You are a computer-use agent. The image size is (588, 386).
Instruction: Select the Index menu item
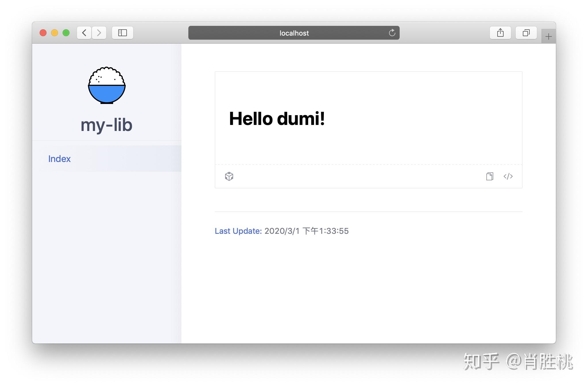coord(59,159)
